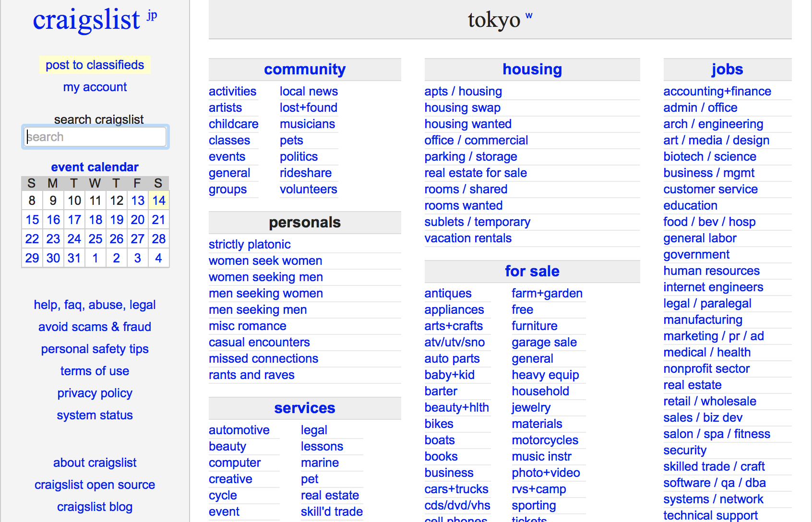Open the 'community' section header

tap(305, 69)
